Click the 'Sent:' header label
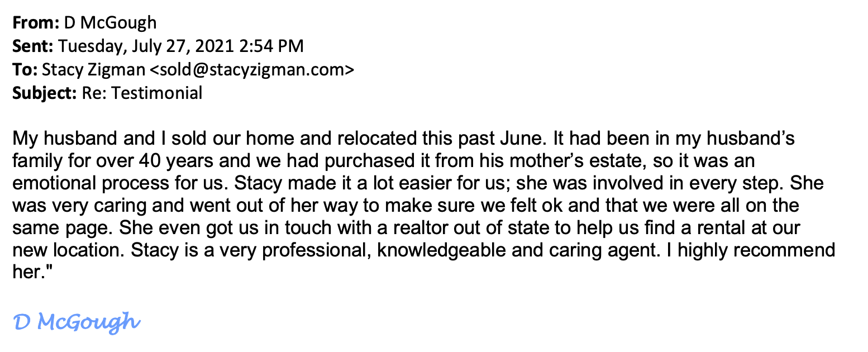The width and height of the screenshot is (868, 352). (33, 46)
